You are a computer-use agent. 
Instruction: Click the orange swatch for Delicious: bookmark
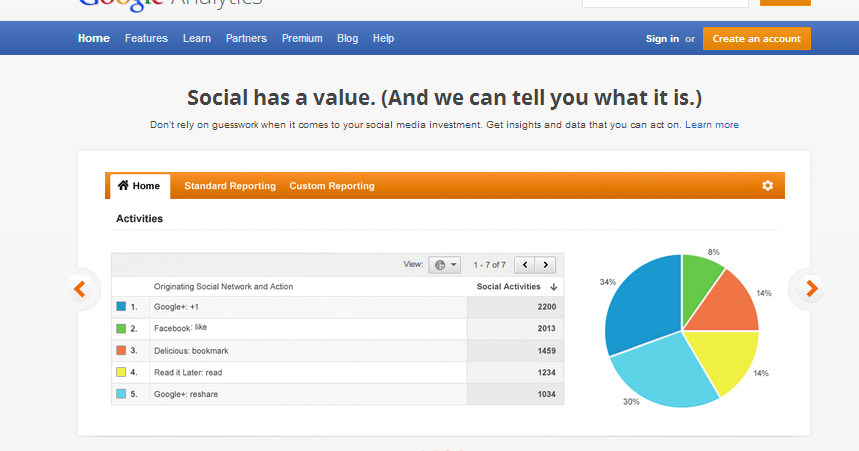pos(121,350)
